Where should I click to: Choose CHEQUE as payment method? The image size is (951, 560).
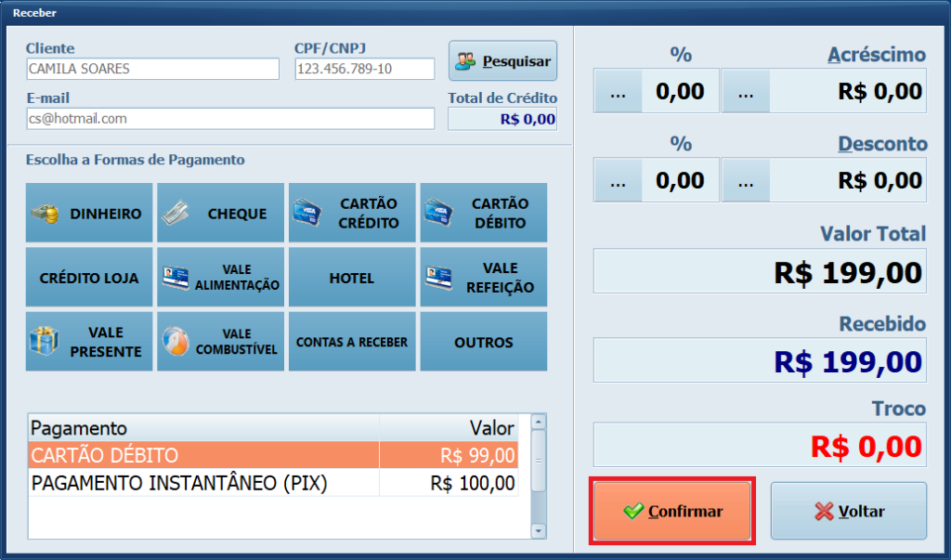221,214
